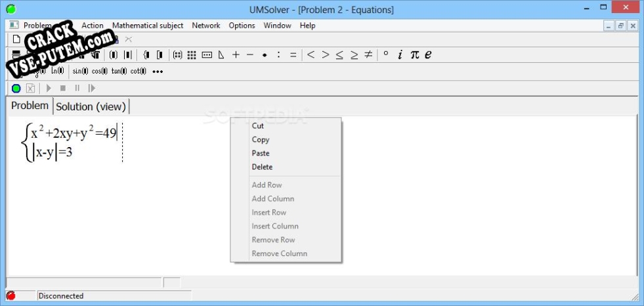Click the green circle solver button
Viewport: 644px width, 306px height.
point(16,88)
